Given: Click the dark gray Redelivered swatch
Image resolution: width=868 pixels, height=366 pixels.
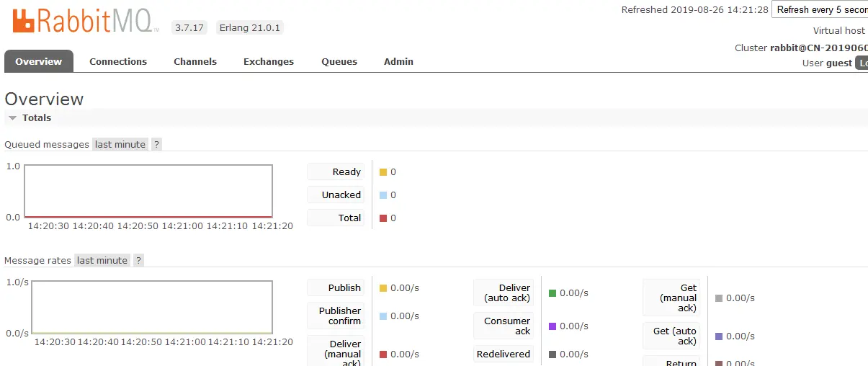Looking at the screenshot, I should (x=552, y=354).
